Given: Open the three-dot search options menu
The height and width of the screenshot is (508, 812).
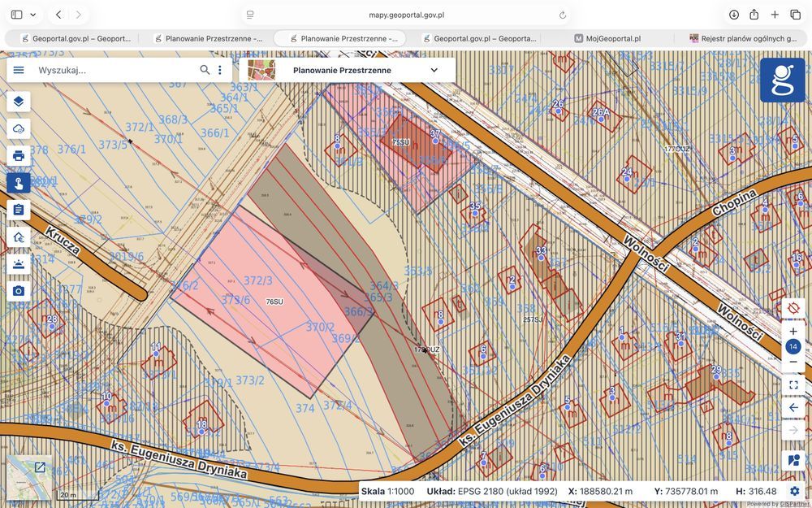Looking at the screenshot, I should (x=220, y=70).
